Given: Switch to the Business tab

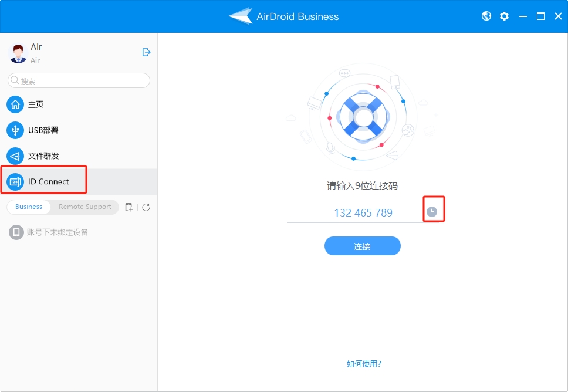Looking at the screenshot, I should [29, 207].
